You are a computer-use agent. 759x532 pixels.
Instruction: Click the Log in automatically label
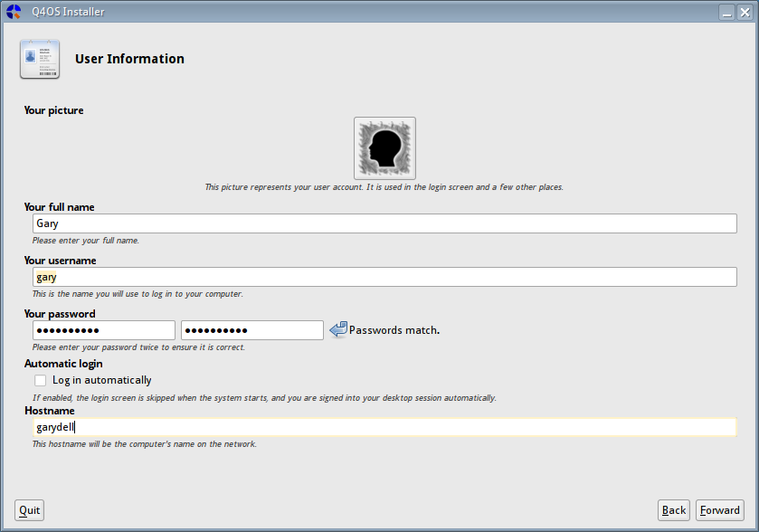coord(102,381)
